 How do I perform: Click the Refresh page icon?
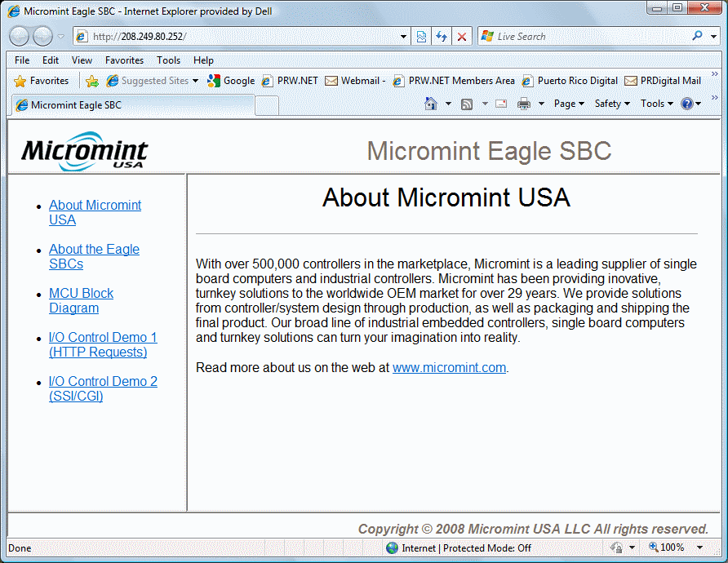tap(442, 37)
